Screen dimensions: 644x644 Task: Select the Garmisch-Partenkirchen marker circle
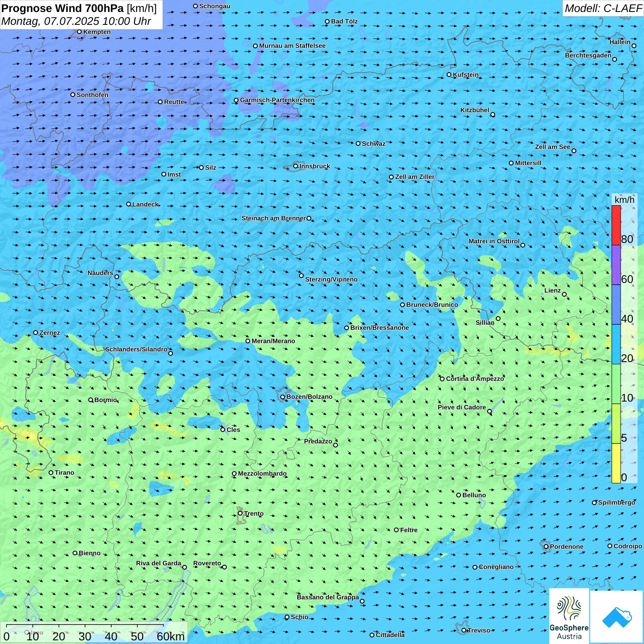[236, 100]
